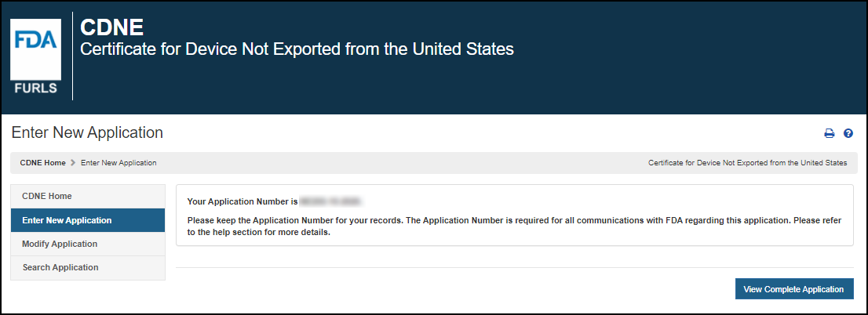Click the header subtitle about Device Not Exported
Viewport: 868px width, 315px height.
click(x=297, y=49)
